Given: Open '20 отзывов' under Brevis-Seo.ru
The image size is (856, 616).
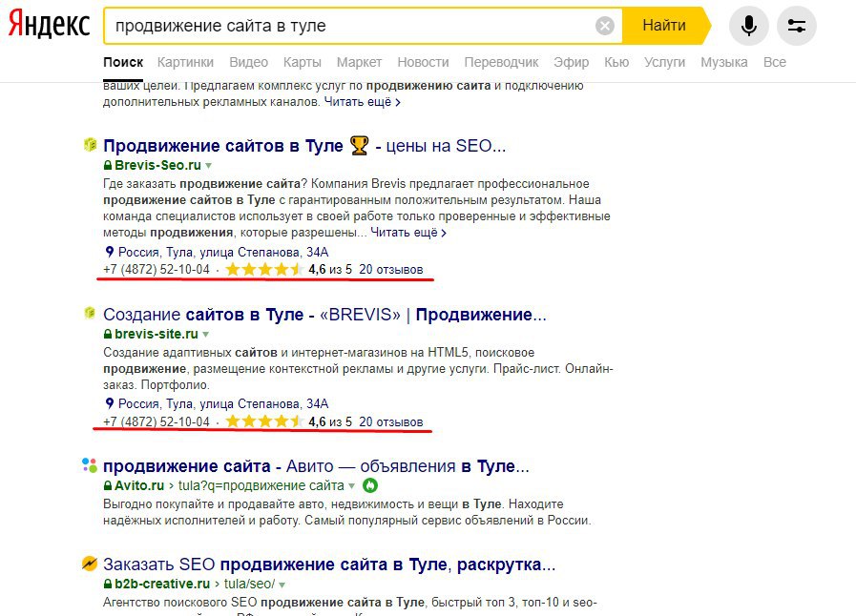Looking at the screenshot, I should pos(391,270).
